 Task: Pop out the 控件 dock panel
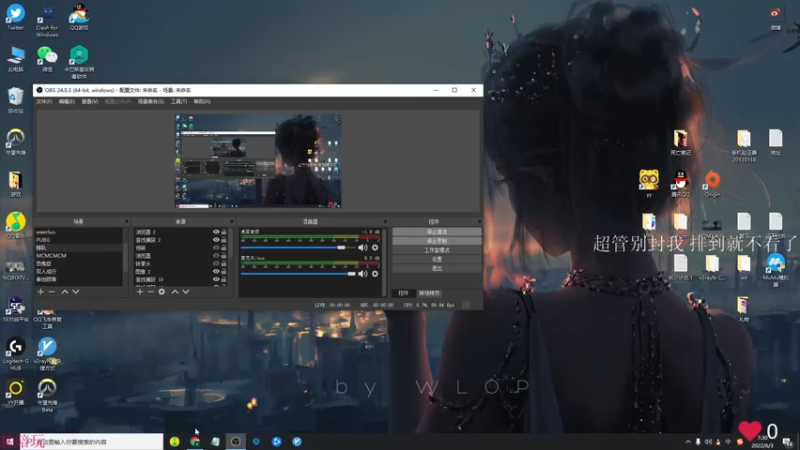point(479,221)
